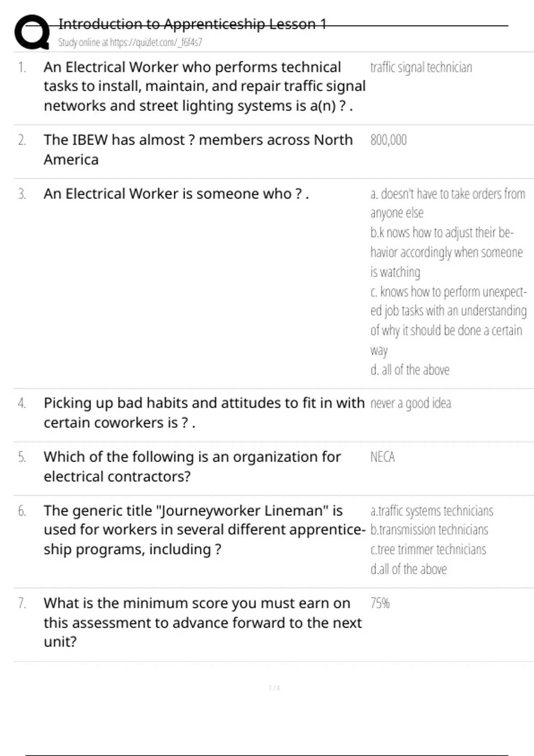Click the bad habits and attitudes question
This screenshot has width=534, height=756.
[x=203, y=412]
